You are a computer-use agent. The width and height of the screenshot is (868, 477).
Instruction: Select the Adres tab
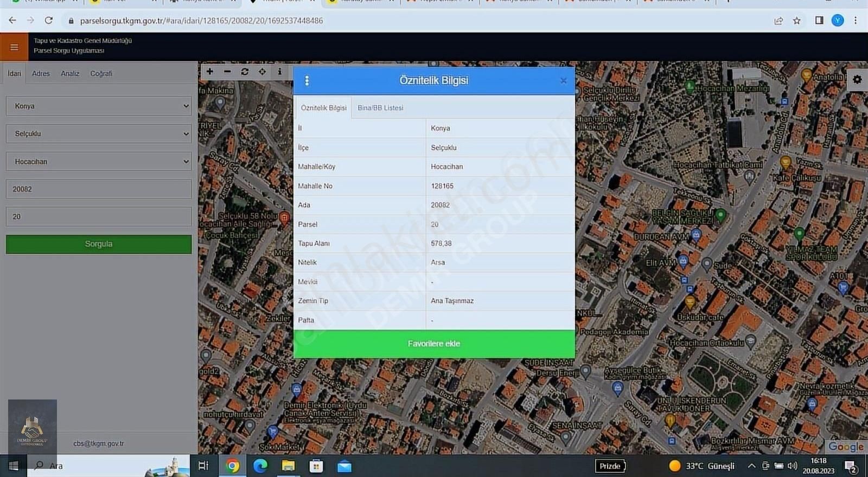(x=41, y=74)
